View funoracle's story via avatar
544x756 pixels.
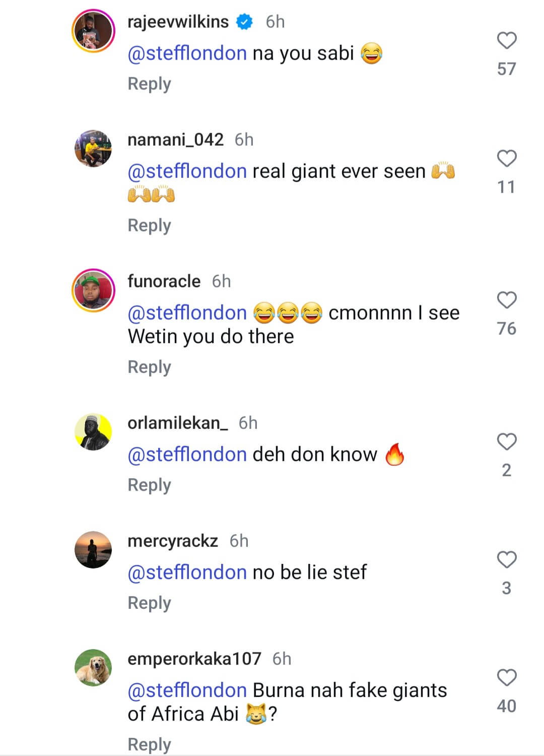click(94, 290)
